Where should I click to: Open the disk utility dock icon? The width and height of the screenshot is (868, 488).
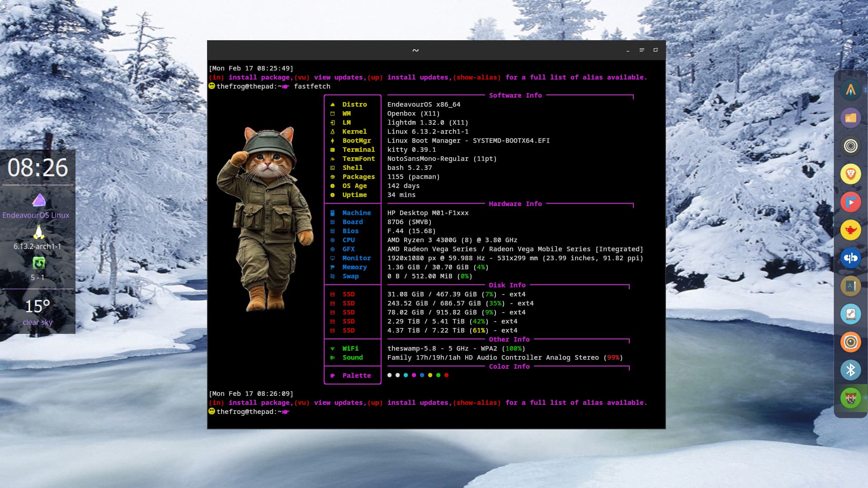click(850, 314)
